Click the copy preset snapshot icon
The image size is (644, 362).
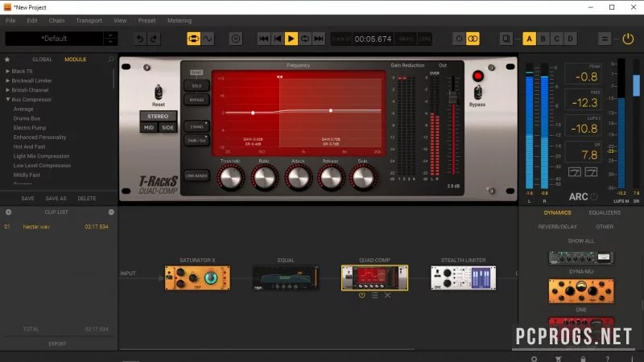pyautogui.click(x=506, y=39)
